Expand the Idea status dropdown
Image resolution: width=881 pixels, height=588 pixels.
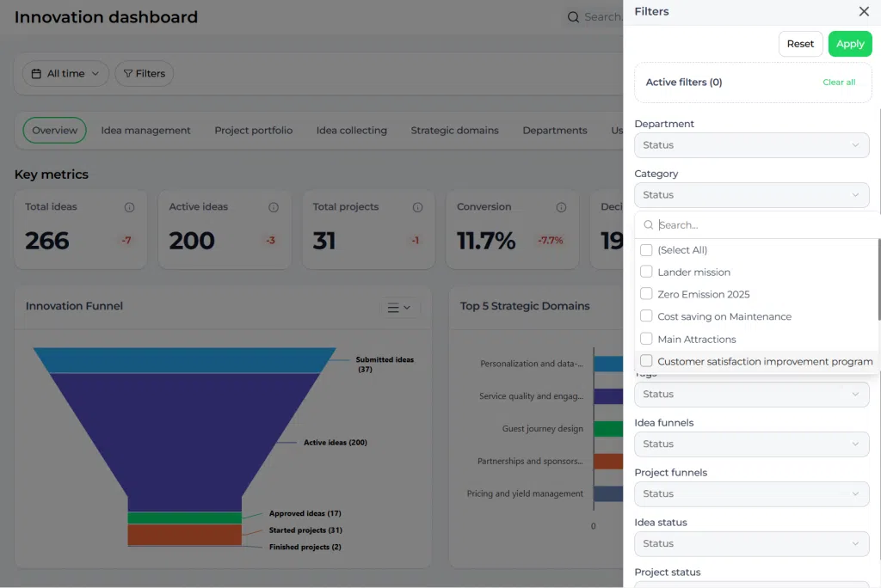click(x=752, y=543)
